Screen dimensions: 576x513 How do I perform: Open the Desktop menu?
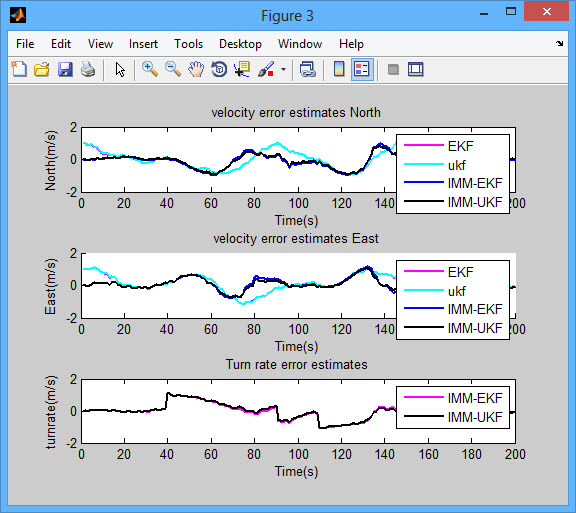pyautogui.click(x=240, y=44)
